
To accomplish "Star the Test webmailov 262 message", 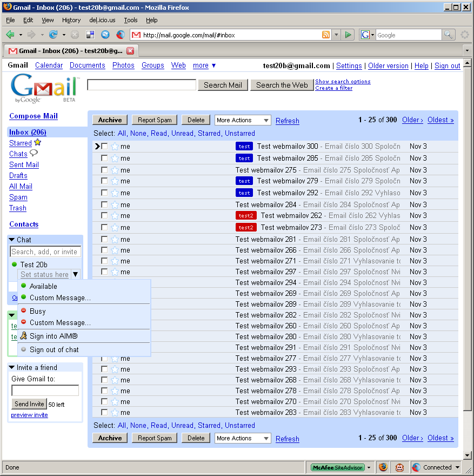I will tap(115, 216).
